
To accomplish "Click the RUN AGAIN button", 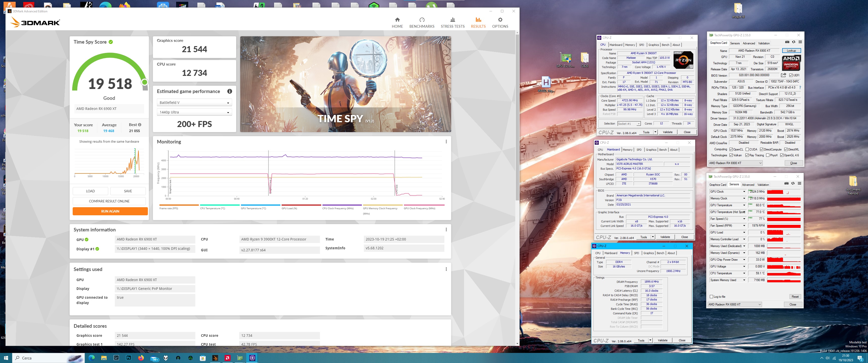I will pyautogui.click(x=110, y=211).
